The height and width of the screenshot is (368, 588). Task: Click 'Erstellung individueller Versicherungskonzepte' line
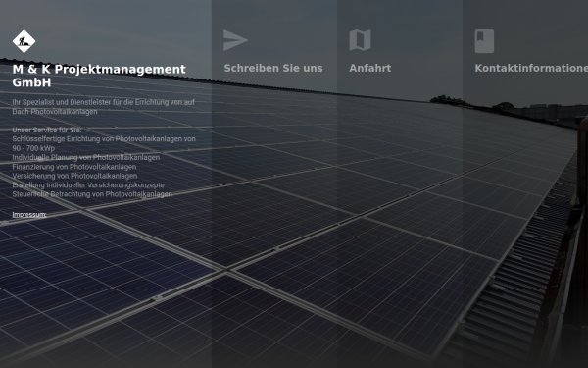click(88, 185)
